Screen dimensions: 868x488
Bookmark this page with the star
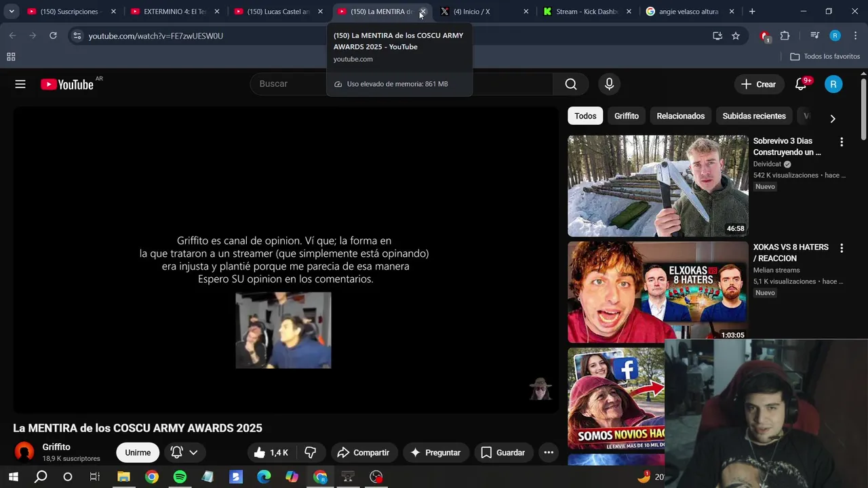[x=736, y=36]
